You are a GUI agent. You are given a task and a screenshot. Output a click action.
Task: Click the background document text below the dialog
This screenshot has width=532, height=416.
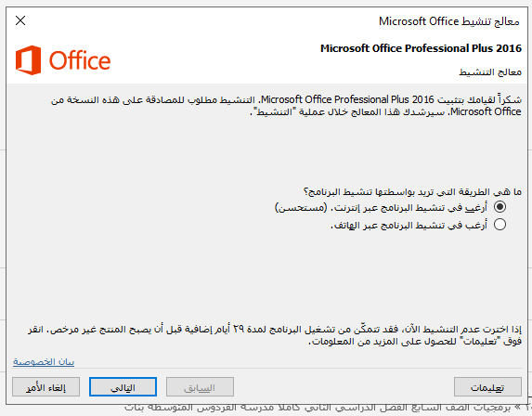tap(318, 409)
